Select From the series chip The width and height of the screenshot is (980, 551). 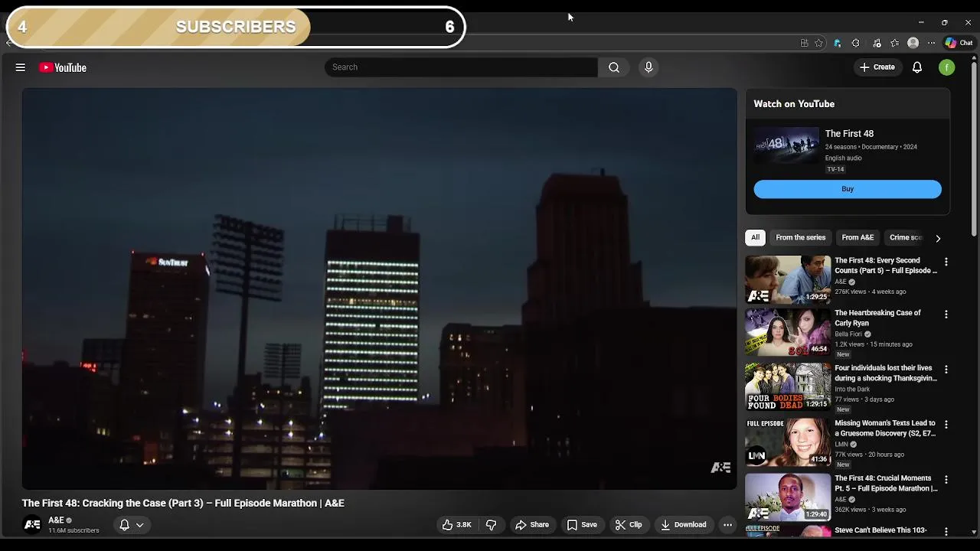coord(800,237)
